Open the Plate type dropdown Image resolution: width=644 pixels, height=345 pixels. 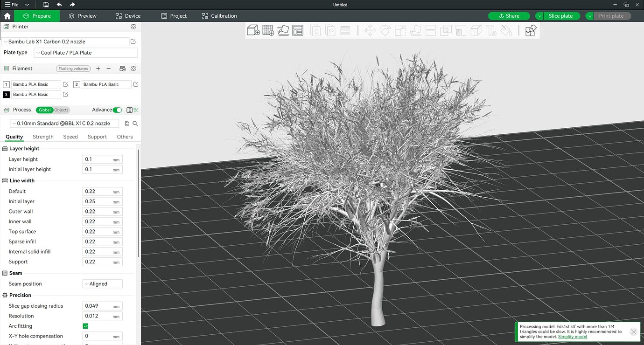coord(86,53)
